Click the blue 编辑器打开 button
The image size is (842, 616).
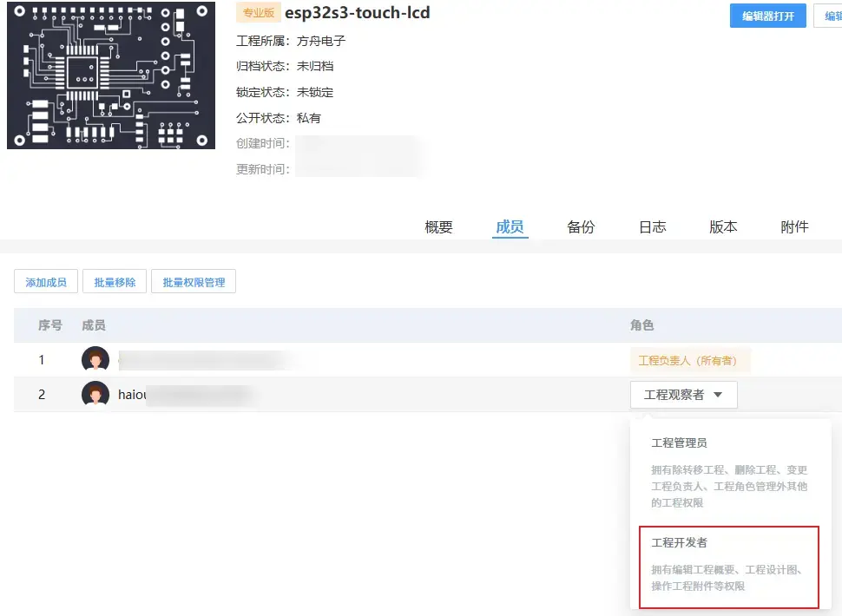coord(768,16)
